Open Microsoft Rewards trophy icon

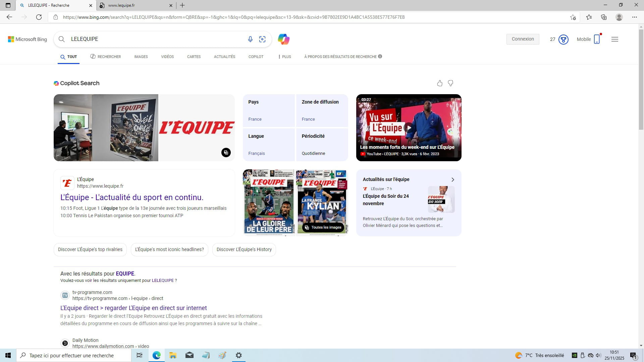pyautogui.click(x=563, y=40)
